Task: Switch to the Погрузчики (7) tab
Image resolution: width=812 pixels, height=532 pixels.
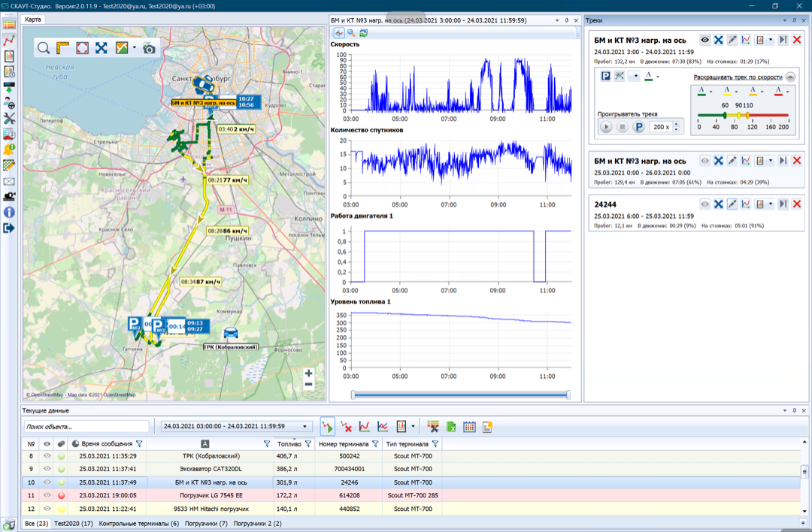Action: 206,524
